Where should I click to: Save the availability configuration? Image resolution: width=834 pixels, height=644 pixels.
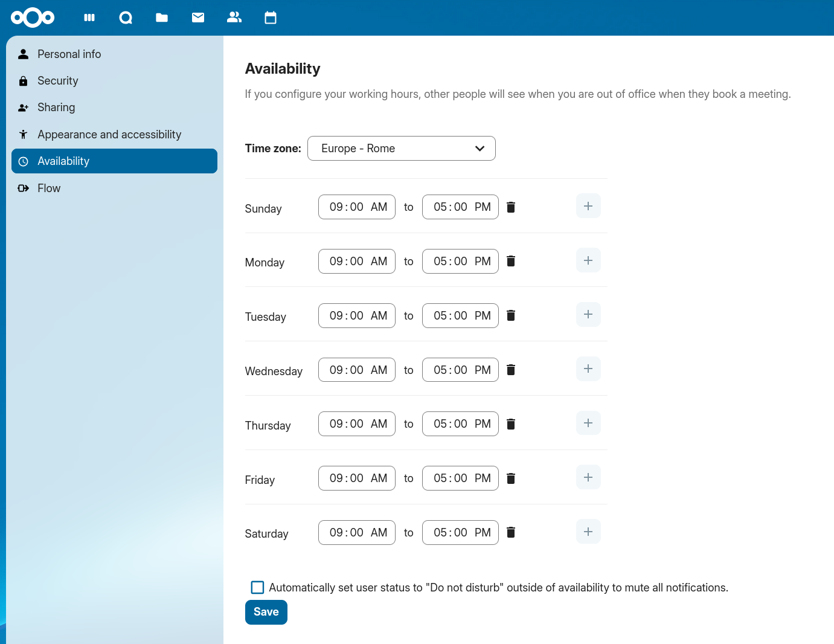pos(266,612)
